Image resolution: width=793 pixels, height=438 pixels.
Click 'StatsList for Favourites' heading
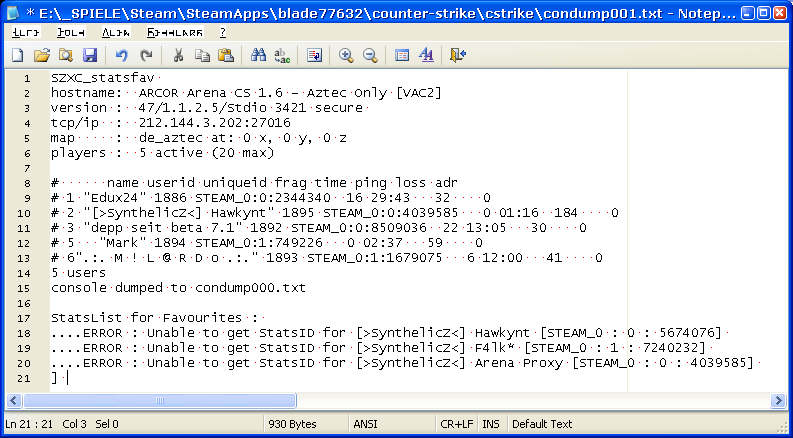pos(147,318)
